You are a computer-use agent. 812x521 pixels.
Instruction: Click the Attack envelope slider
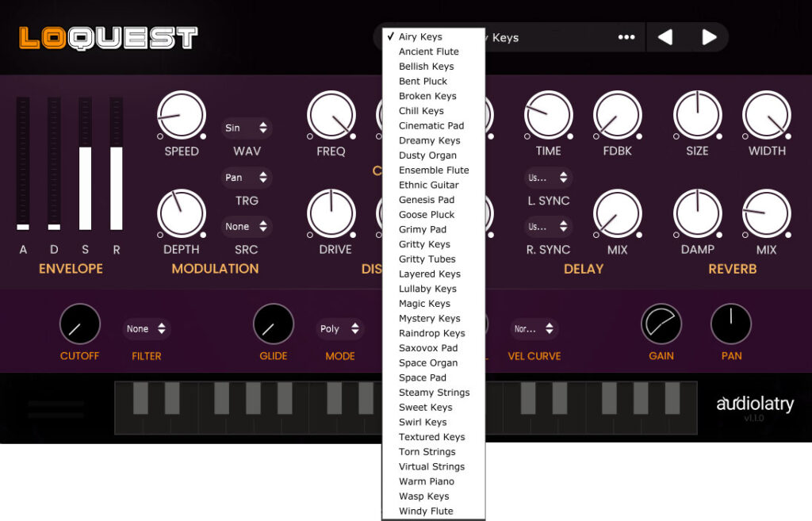[x=23, y=163]
